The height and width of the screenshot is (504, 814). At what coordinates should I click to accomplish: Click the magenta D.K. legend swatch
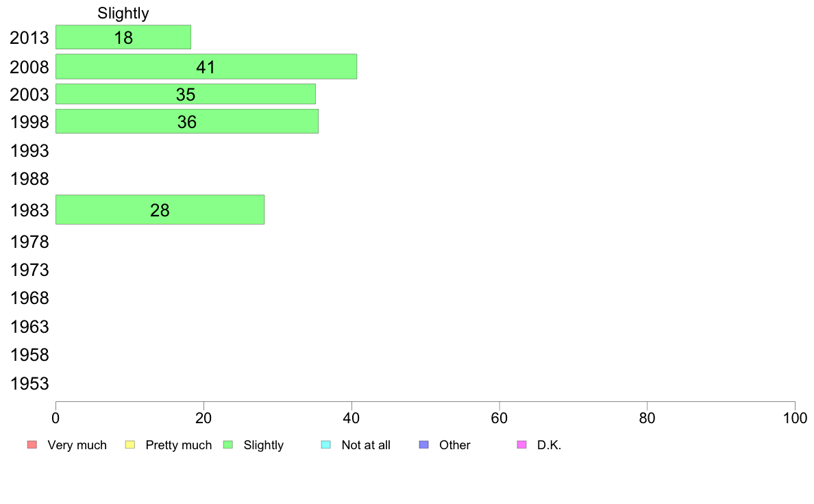coord(522,445)
